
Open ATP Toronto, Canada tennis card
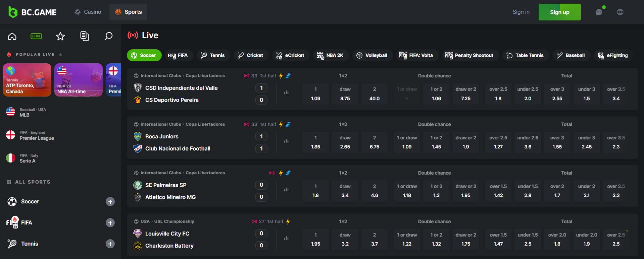click(x=27, y=80)
